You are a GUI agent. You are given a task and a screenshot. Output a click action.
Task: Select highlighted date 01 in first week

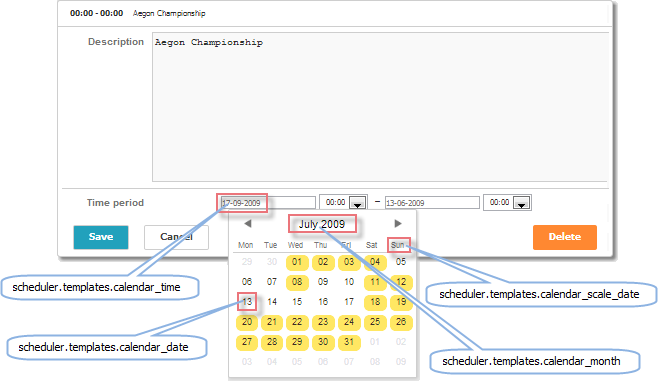click(x=297, y=262)
